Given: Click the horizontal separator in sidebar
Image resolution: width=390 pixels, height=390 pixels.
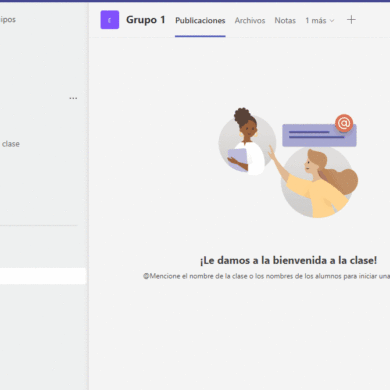Looking at the screenshot, I should (x=39, y=226).
